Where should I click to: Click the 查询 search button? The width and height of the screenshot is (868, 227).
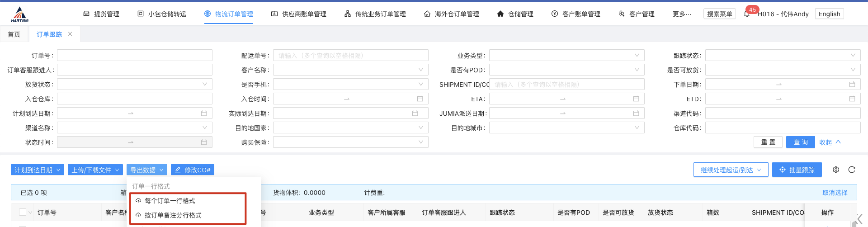coord(800,142)
